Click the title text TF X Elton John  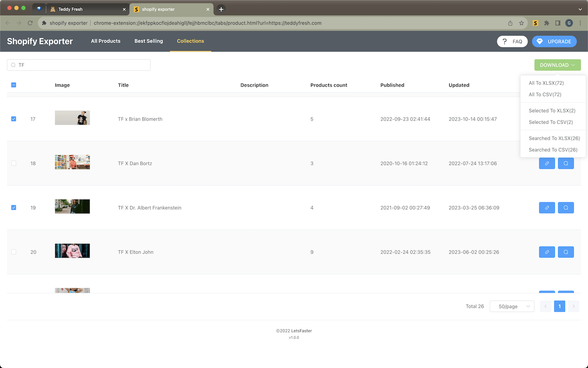tap(136, 252)
